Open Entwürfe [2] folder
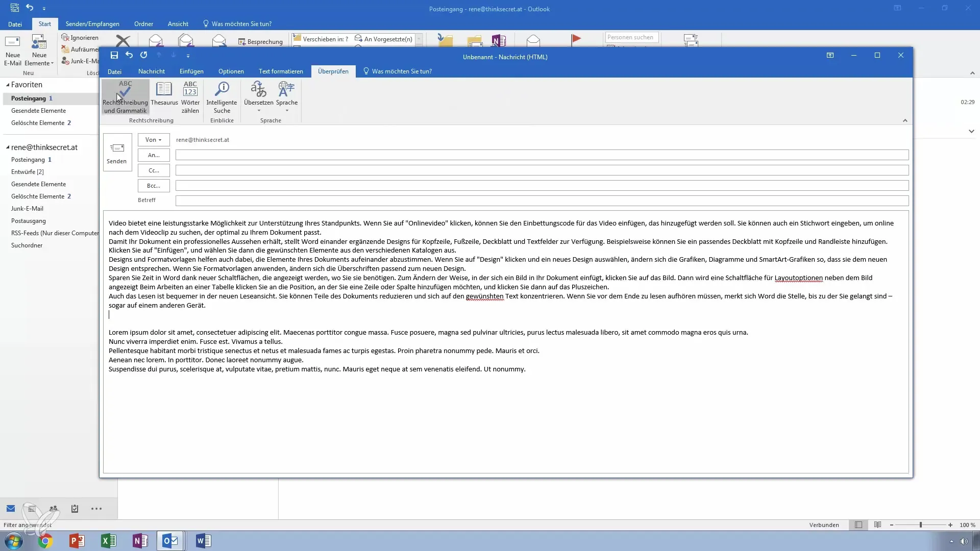Screen dimensions: 980x551 click(x=28, y=172)
